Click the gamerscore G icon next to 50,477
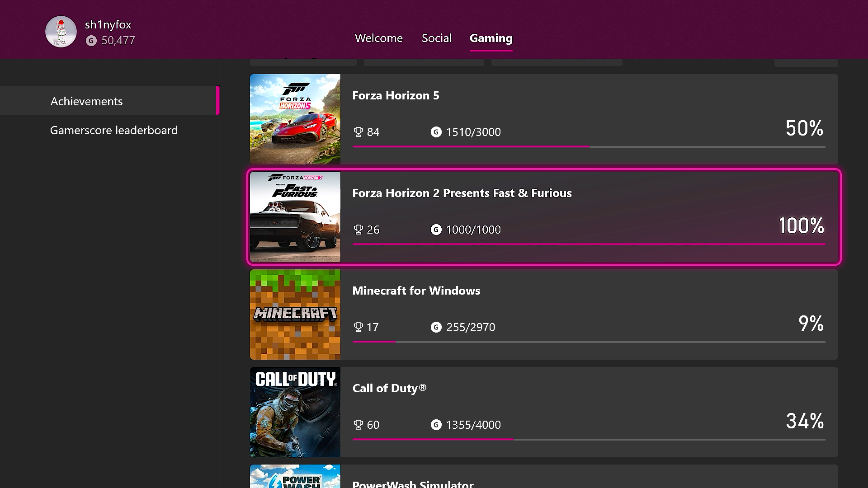Image resolution: width=868 pixels, height=488 pixels. click(92, 40)
